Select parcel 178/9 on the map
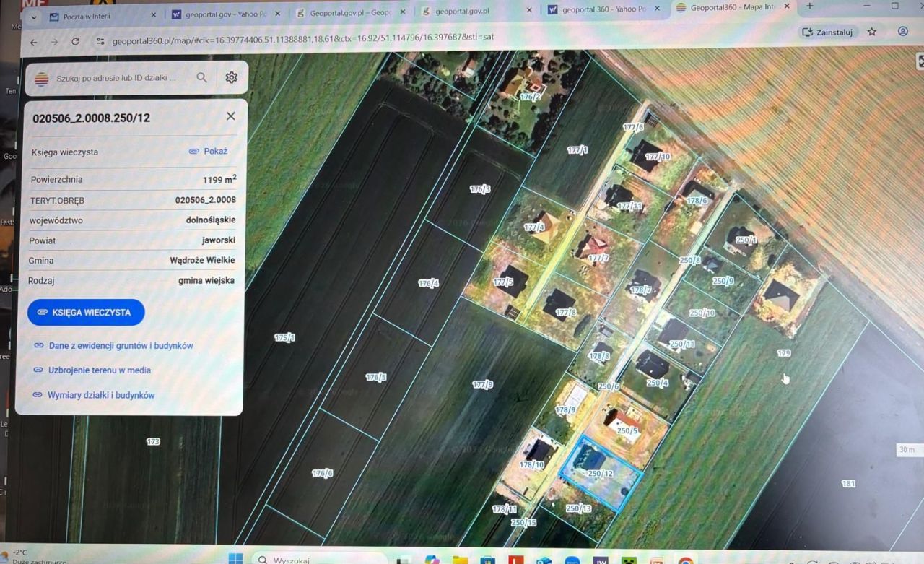The height and width of the screenshot is (564, 924). (565, 409)
